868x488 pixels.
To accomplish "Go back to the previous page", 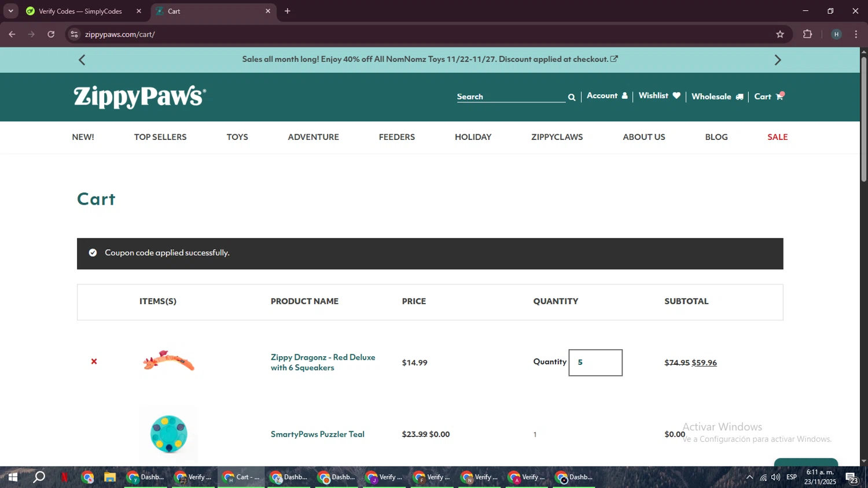I will [x=12, y=34].
